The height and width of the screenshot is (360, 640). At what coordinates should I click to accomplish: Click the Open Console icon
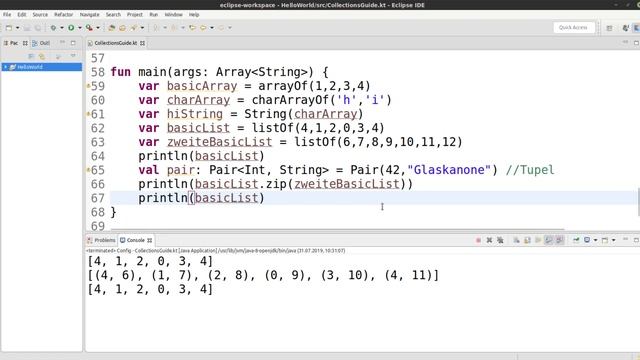click(605, 240)
